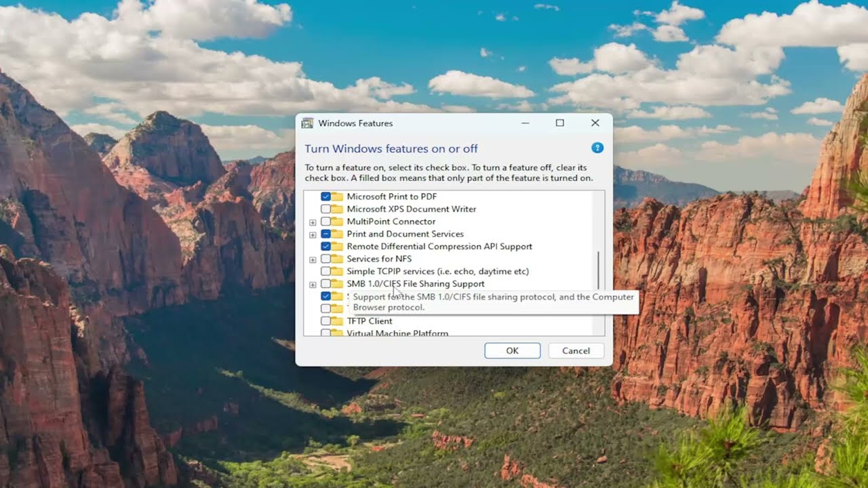Viewport: 868px width, 488px height.
Task: Click the Windows Features title bar icon
Action: point(307,123)
